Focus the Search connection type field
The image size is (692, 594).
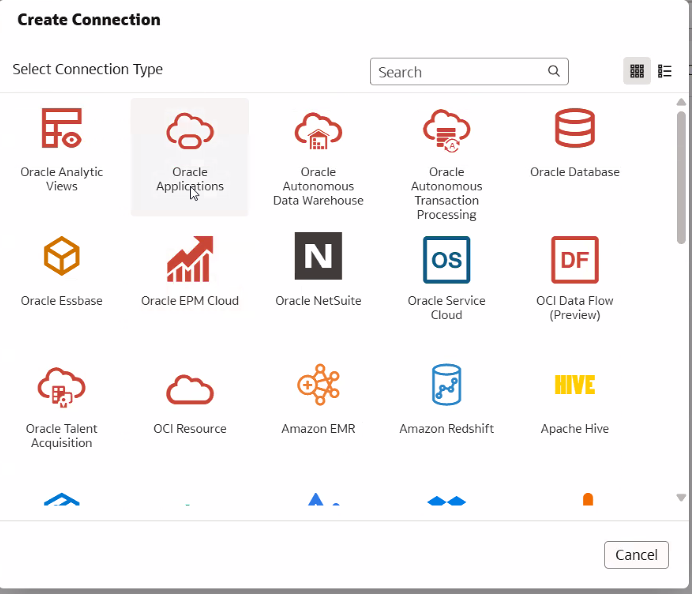[469, 71]
